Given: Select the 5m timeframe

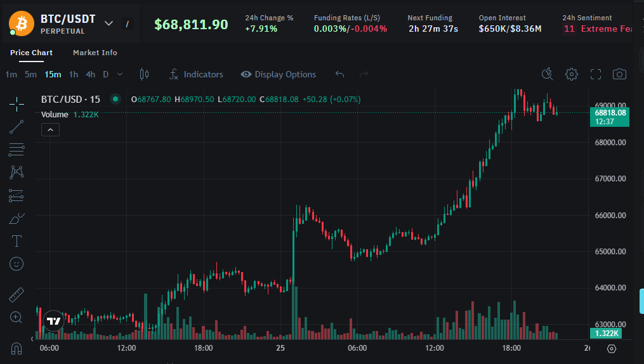Looking at the screenshot, I should point(30,74).
